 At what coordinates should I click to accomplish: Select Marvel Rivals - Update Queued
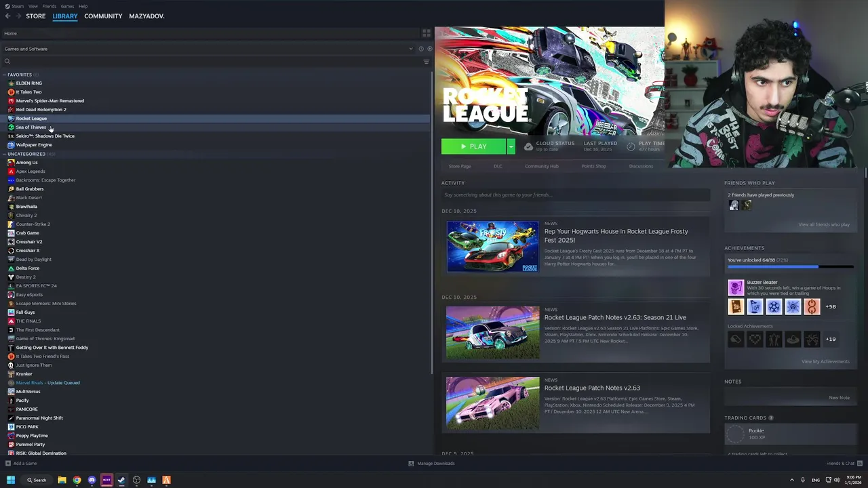coord(47,383)
